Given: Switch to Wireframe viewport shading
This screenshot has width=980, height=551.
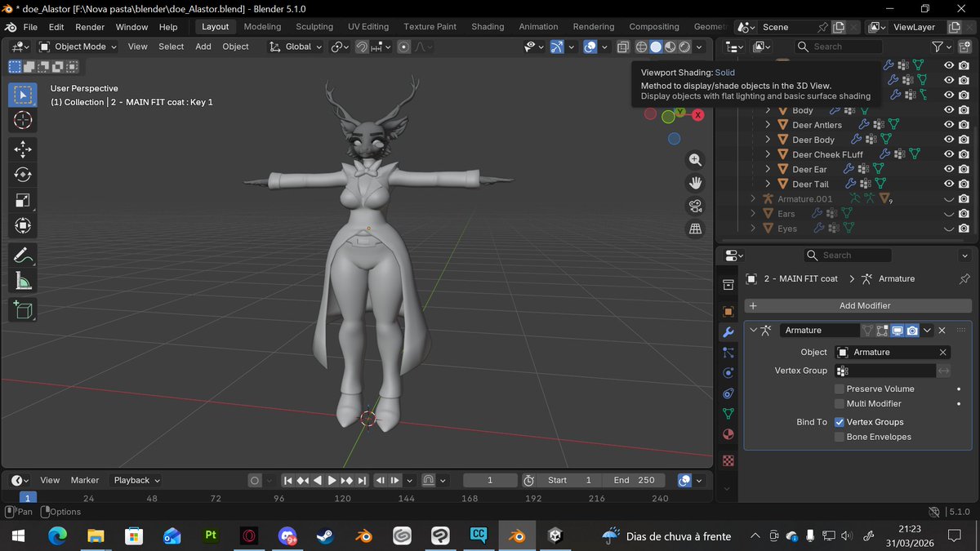Looking at the screenshot, I should tap(642, 47).
